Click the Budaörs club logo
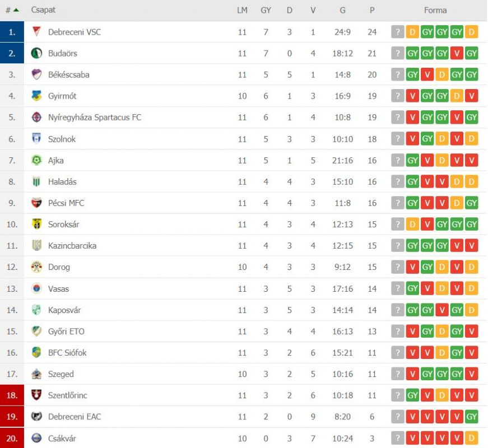The height and width of the screenshot is (448, 488). (36, 53)
